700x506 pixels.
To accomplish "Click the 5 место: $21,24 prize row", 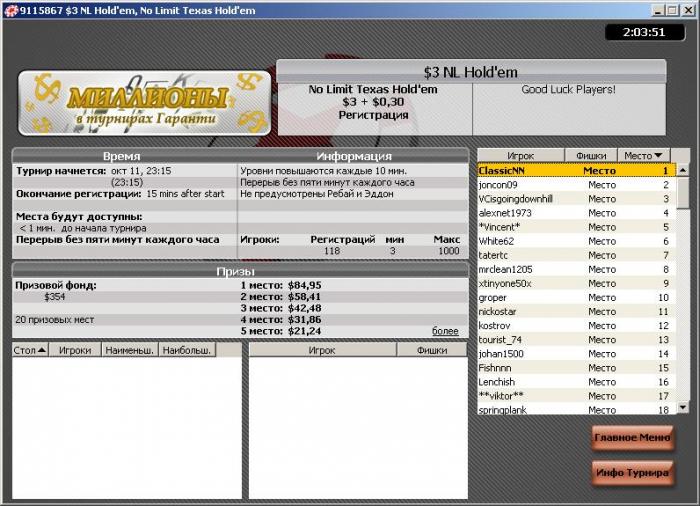I will [x=280, y=331].
